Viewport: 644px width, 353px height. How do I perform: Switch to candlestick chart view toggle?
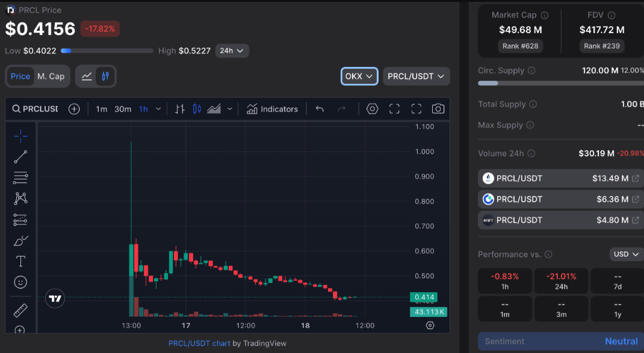click(105, 77)
